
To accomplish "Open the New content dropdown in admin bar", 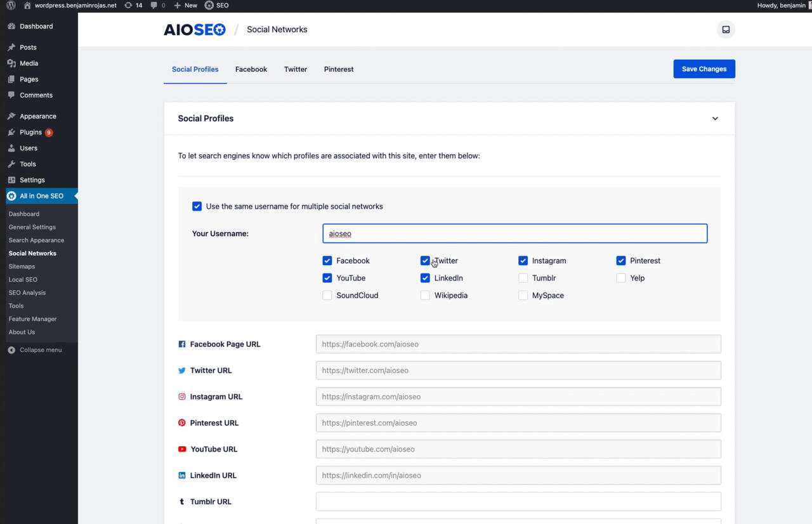I will [x=186, y=5].
